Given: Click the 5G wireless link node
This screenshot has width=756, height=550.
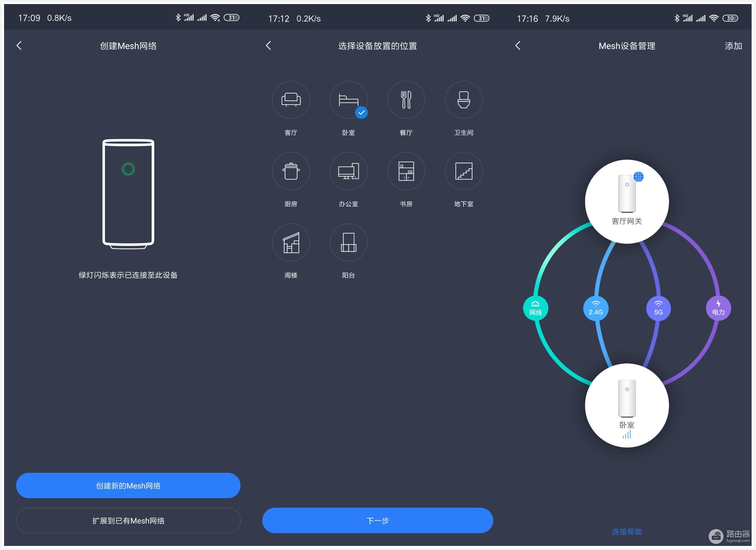Looking at the screenshot, I should (x=658, y=309).
